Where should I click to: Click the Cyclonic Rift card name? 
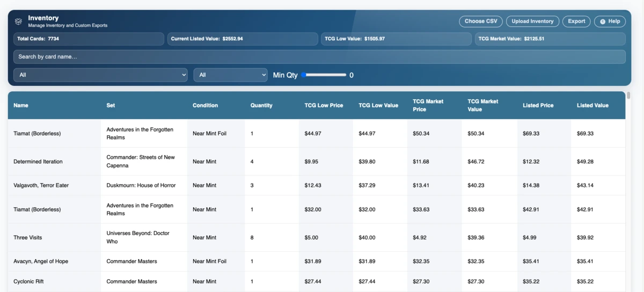coord(28,281)
